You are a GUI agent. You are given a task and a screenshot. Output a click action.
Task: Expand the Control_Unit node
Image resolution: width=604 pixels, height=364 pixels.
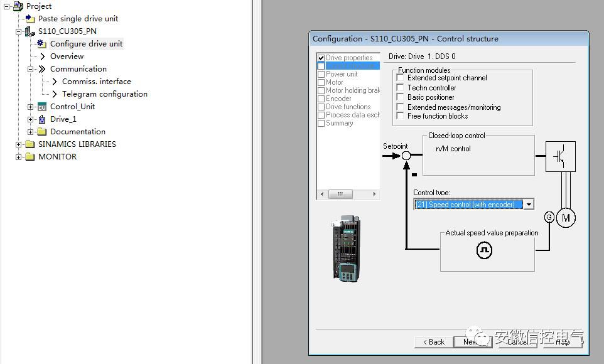[30, 107]
